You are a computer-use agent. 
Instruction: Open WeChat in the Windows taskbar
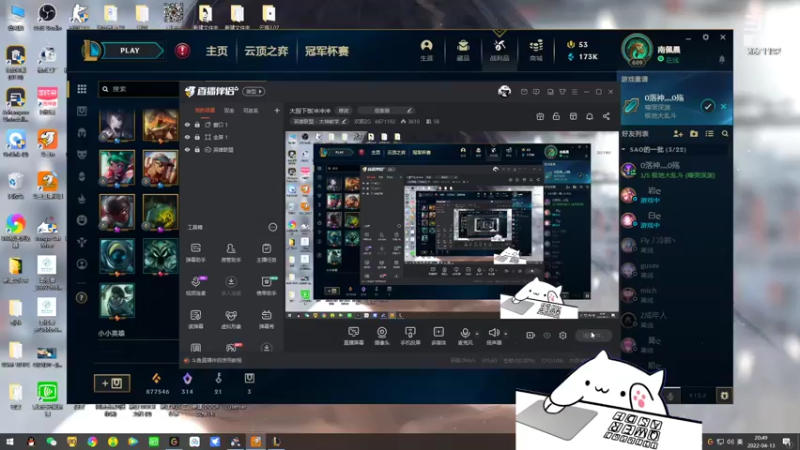click(52, 441)
